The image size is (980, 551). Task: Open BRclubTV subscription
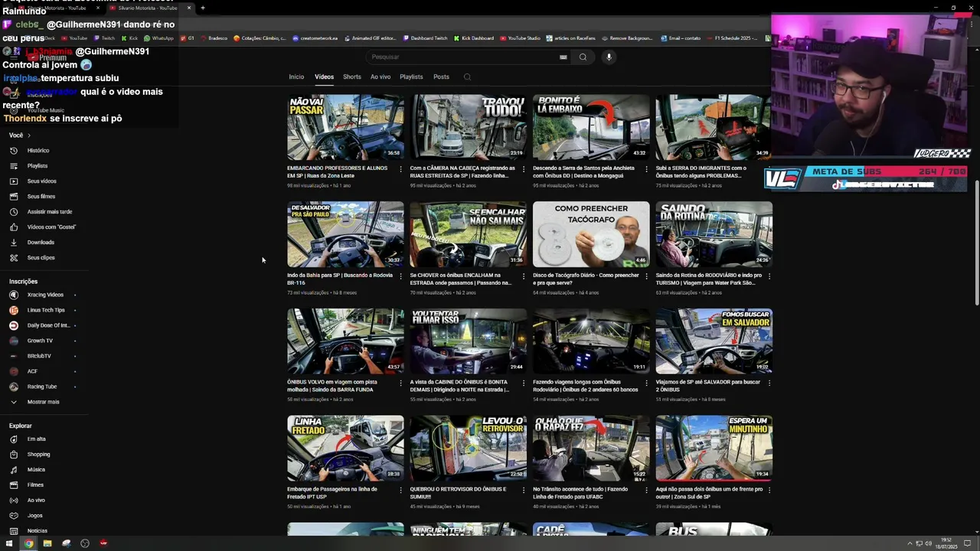[39, 356]
